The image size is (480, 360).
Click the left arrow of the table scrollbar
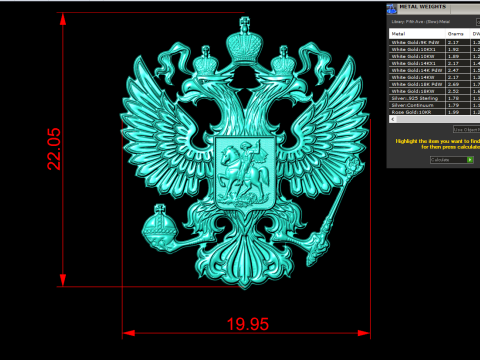coord(393,119)
